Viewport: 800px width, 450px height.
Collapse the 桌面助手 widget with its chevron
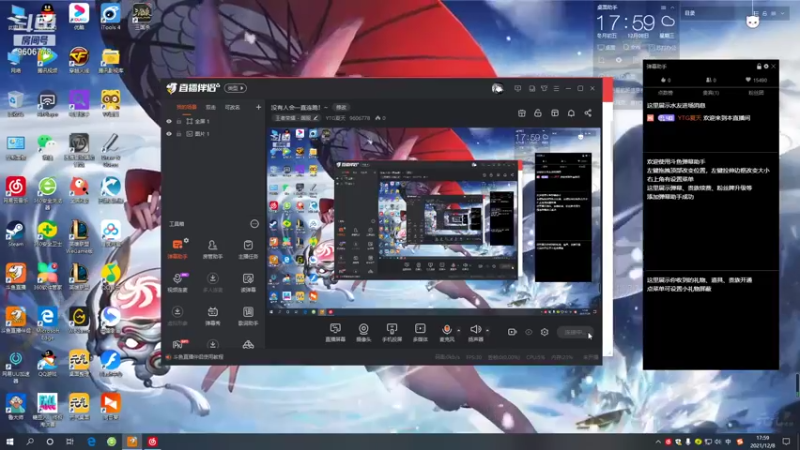(672, 8)
